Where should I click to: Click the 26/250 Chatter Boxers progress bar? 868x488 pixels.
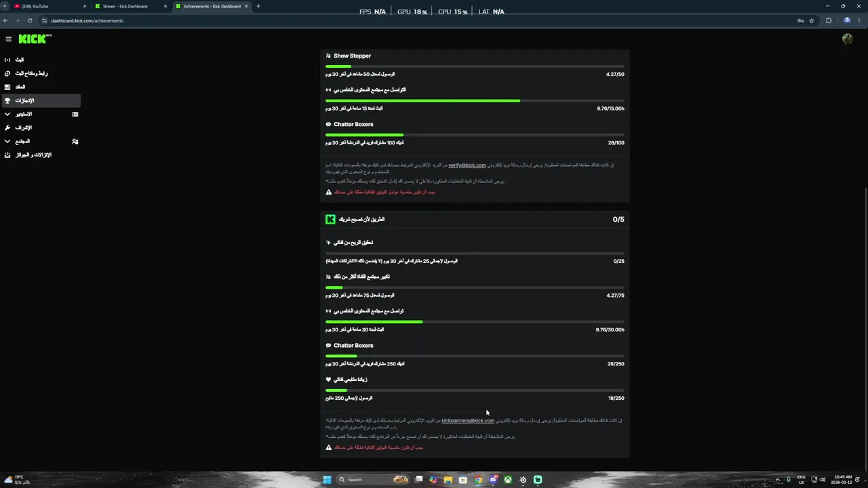[475, 356]
